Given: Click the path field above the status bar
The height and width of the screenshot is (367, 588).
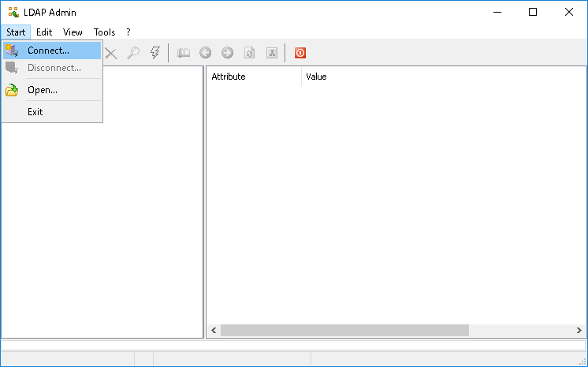Looking at the screenshot, I should (293, 345).
